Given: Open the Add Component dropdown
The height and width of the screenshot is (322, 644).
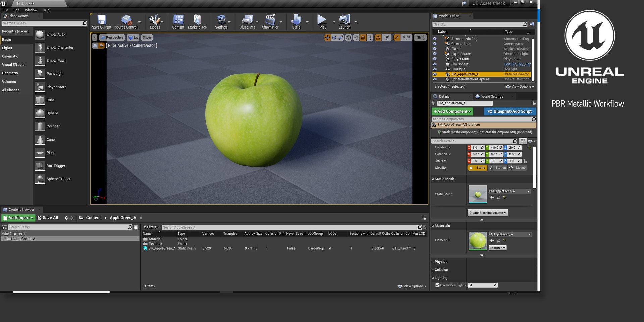Looking at the screenshot, I should pos(452,111).
